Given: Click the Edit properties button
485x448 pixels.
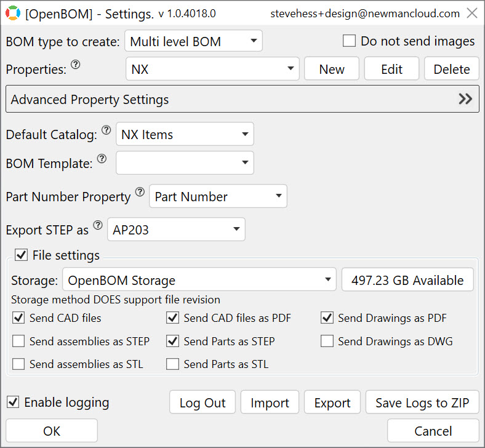Looking at the screenshot, I should click(391, 69).
